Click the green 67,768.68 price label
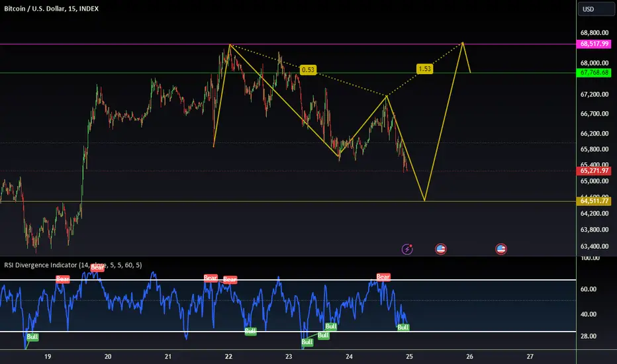The height and width of the screenshot is (364, 617). pos(594,73)
